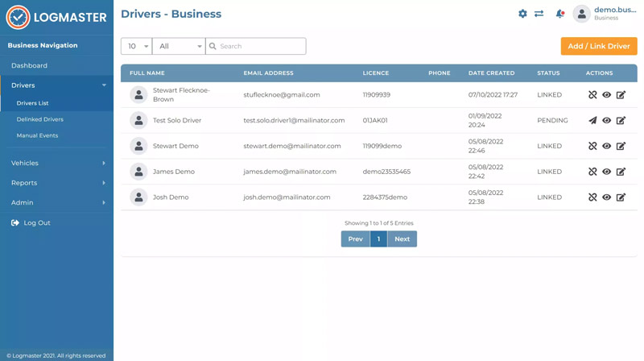The width and height of the screenshot is (644, 361).
Task: Open the notifications bell
Action: [559, 14]
